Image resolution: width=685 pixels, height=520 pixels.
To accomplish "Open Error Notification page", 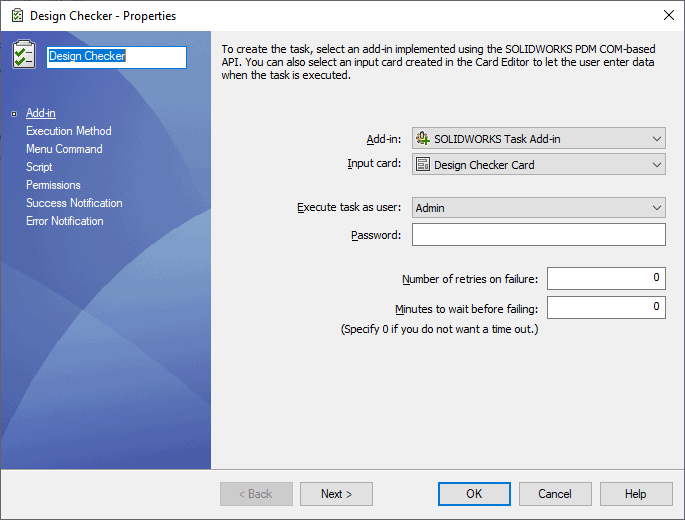I will point(65,221).
